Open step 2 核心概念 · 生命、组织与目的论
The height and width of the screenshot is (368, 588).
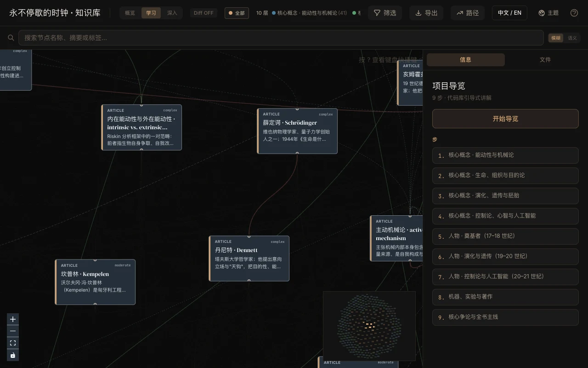[505, 176]
